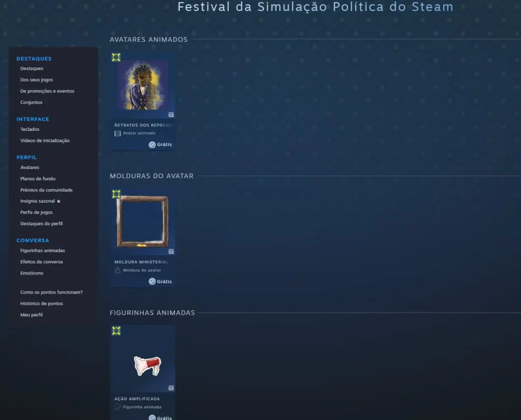Click the video icon on the Moldura Ministerial thumbnail
The image size is (521, 420).
171,251
